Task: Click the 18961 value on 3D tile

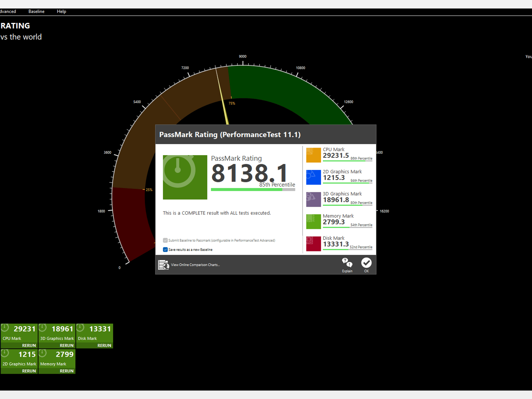Action: tap(62, 329)
